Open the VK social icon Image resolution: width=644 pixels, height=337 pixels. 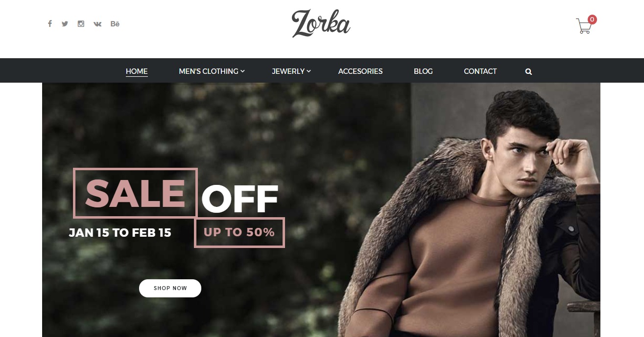[97, 23]
